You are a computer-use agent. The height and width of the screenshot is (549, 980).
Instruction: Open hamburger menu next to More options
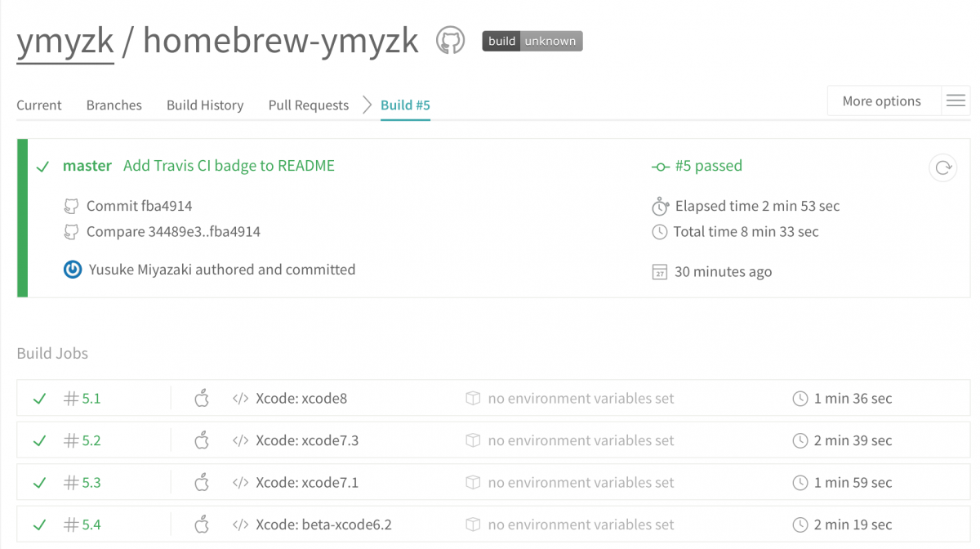(x=955, y=101)
